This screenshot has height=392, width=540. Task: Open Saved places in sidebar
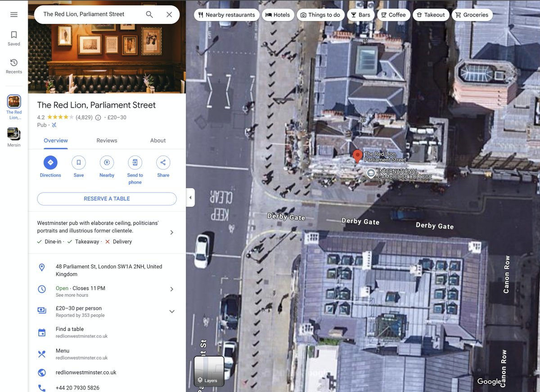[x=14, y=38]
